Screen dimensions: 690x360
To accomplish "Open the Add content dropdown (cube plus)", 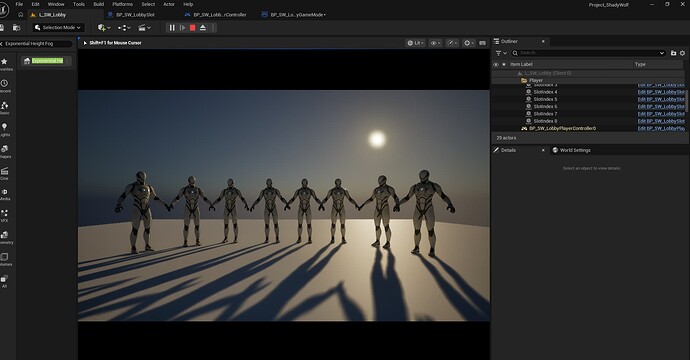I will click(104, 28).
